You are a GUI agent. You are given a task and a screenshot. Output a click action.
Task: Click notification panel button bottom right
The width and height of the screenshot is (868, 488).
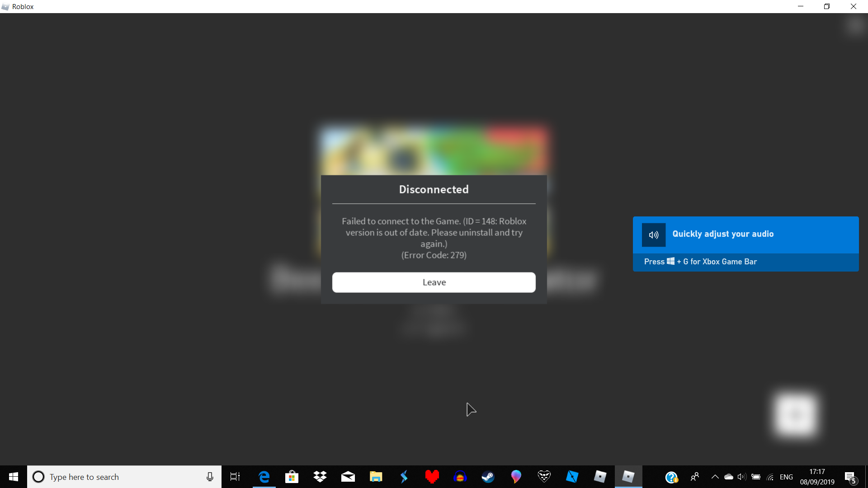[x=851, y=477]
